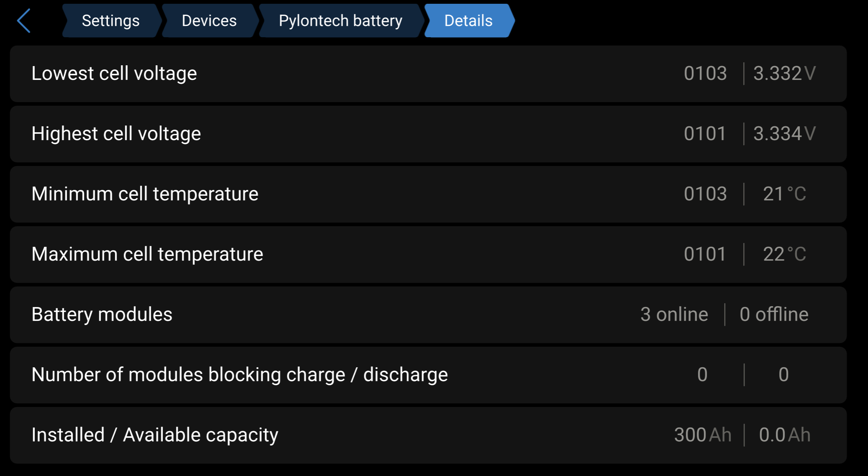
Task: Select the Details breadcrumb tab
Action: (468, 20)
